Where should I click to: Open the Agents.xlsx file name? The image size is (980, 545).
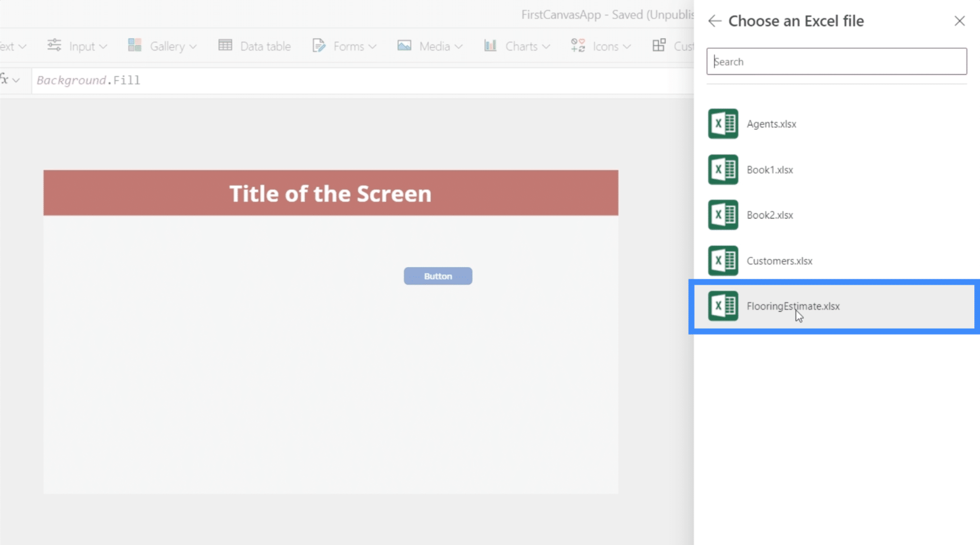click(x=771, y=124)
